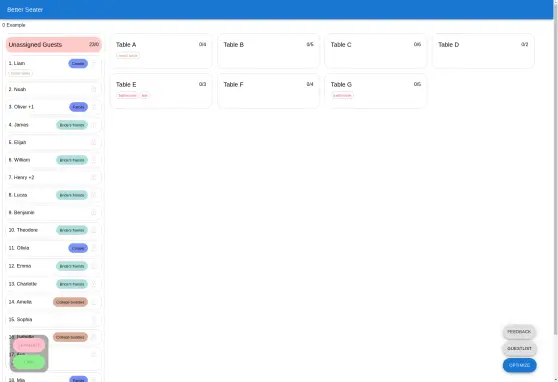Click the Guestlist button

click(519, 349)
